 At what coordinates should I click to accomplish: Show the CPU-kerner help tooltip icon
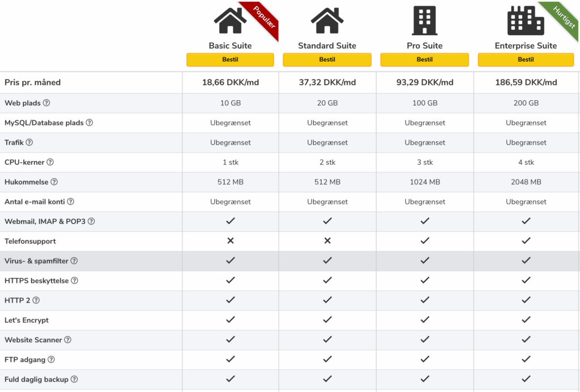point(50,162)
